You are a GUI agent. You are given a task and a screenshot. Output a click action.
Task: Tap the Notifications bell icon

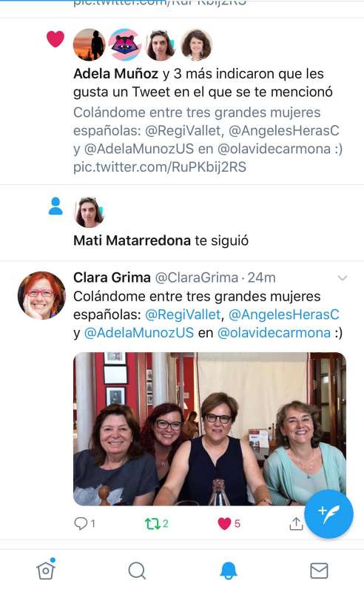point(228,571)
